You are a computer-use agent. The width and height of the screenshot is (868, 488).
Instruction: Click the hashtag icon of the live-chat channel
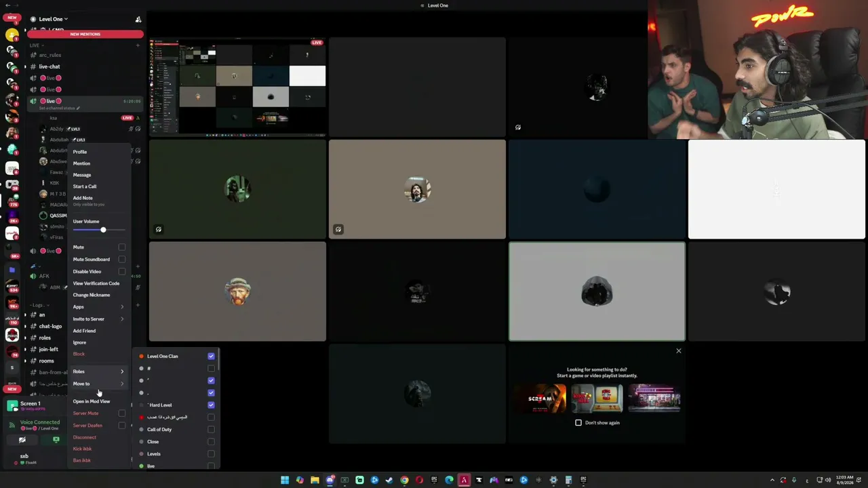click(x=33, y=66)
